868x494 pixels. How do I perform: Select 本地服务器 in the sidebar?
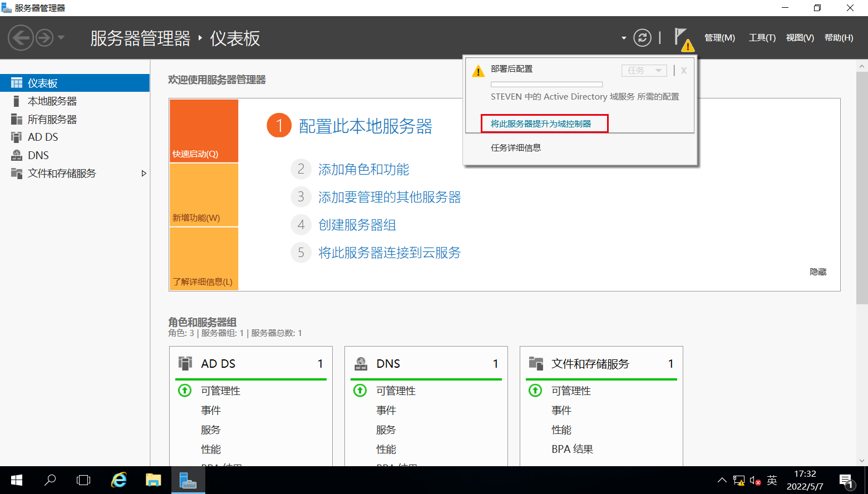[x=75, y=101]
